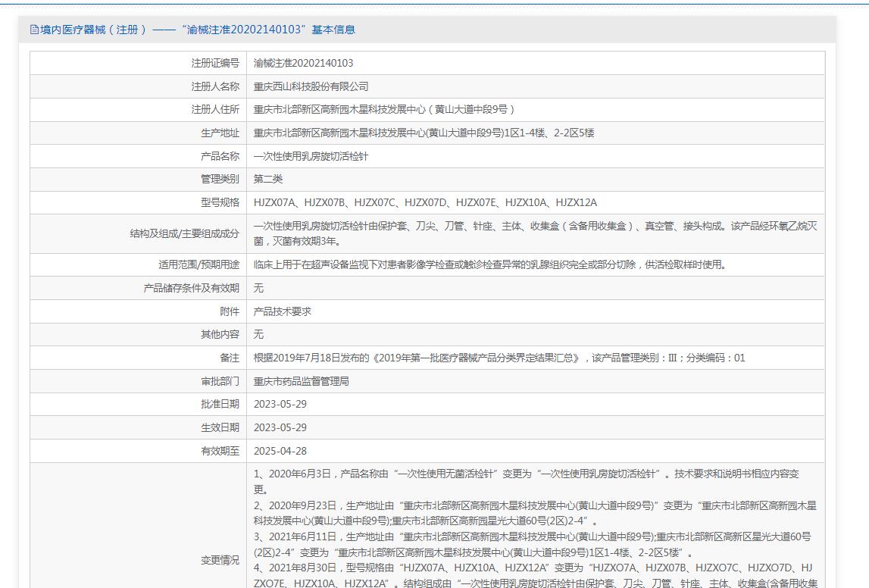Click the 注册人住所 address value
869x588 pixels.
pyautogui.click(x=384, y=110)
